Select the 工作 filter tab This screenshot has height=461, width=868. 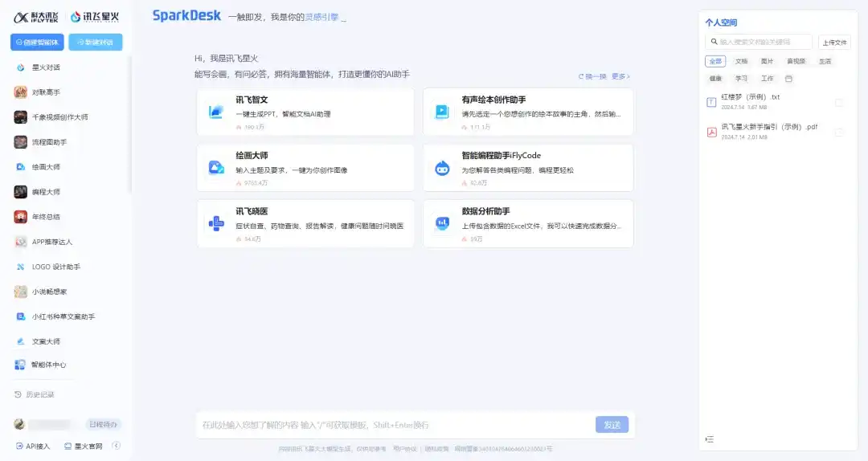(x=767, y=79)
